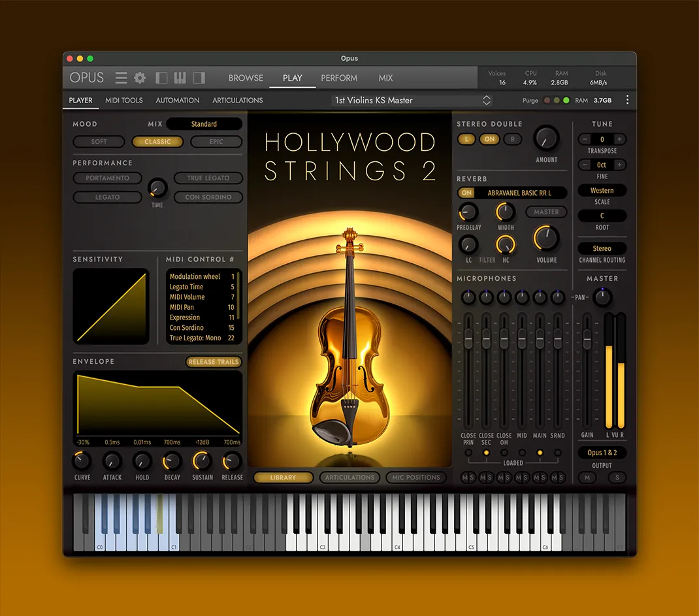Image resolution: width=699 pixels, height=616 pixels.
Task: Toggle the keyboard panel icon
Action: pos(180,78)
